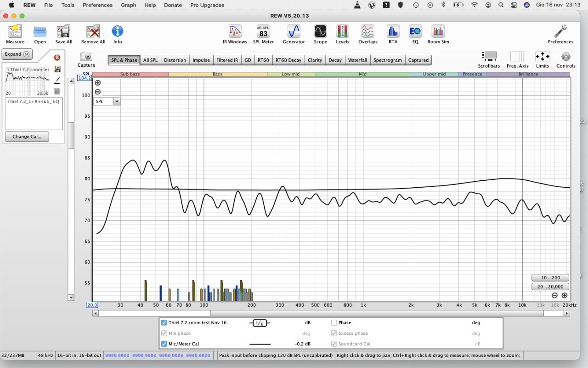Click the Bluetooth menu bar icon
This screenshot has width=588, height=368.
point(443,5)
